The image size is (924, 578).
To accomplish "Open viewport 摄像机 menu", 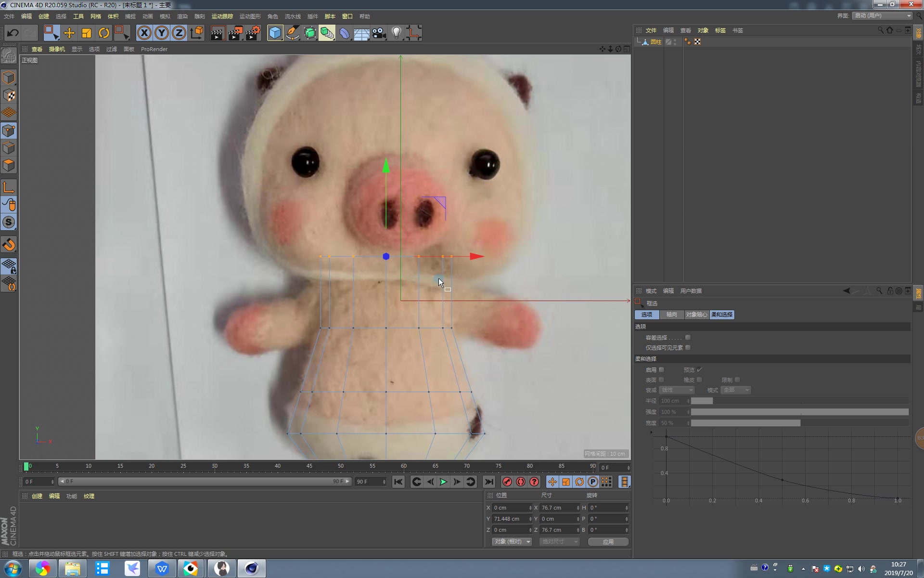I will (57, 49).
